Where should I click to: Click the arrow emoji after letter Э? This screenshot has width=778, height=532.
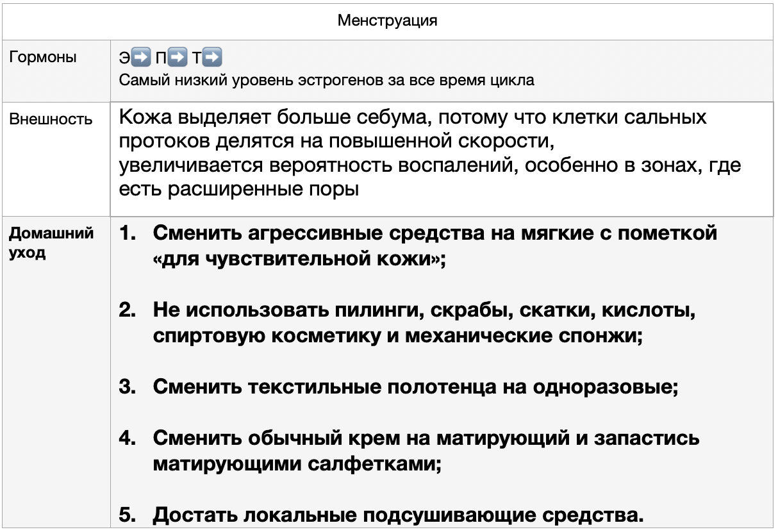[x=140, y=58]
